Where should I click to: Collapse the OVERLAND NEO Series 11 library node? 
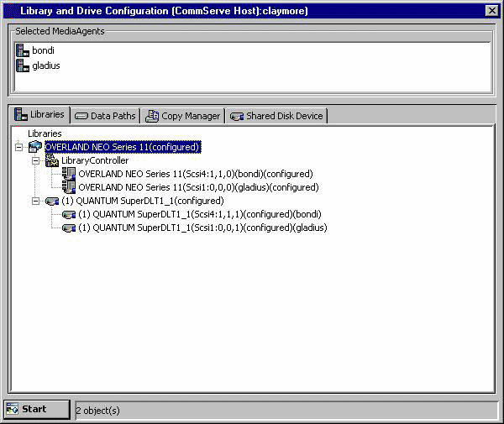(19, 147)
